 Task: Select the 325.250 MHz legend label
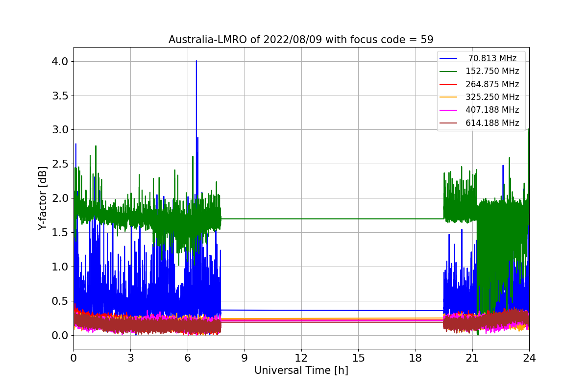(x=492, y=97)
